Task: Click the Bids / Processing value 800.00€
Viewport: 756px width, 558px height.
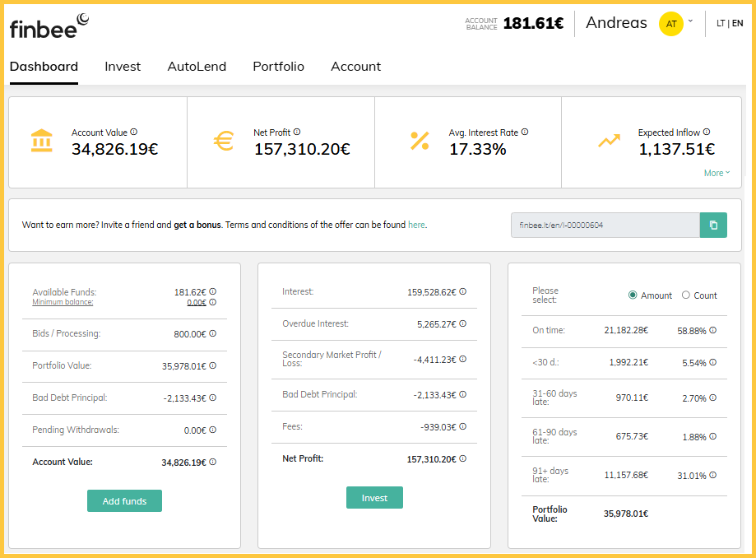Action: (x=190, y=334)
